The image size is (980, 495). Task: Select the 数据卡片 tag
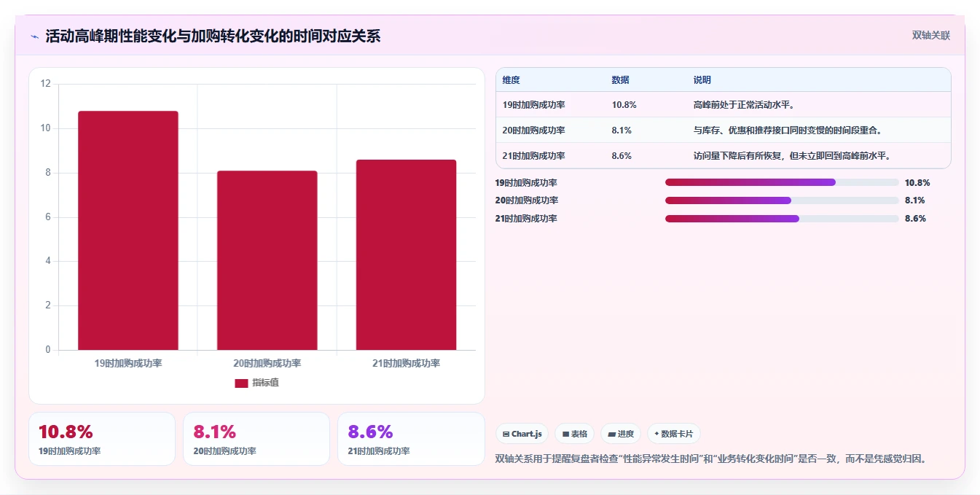point(674,434)
